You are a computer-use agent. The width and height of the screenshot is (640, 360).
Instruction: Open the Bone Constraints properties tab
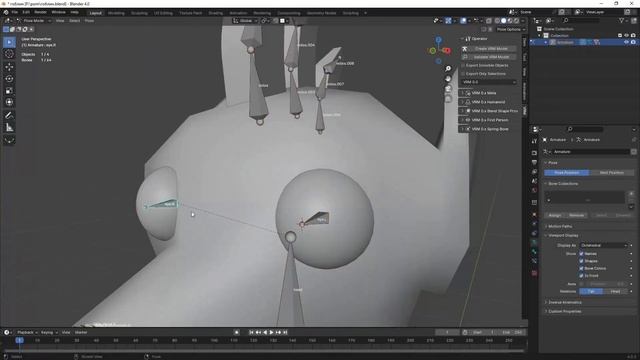coord(534,261)
